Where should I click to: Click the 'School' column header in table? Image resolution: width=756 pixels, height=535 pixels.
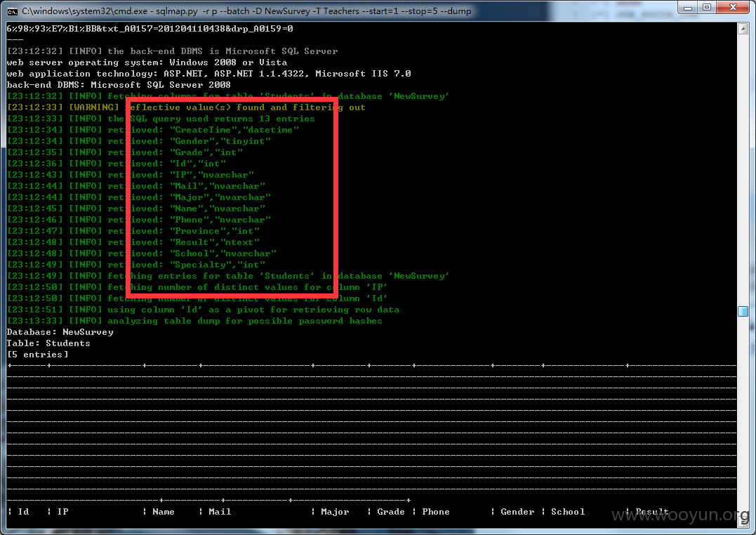(568, 512)
